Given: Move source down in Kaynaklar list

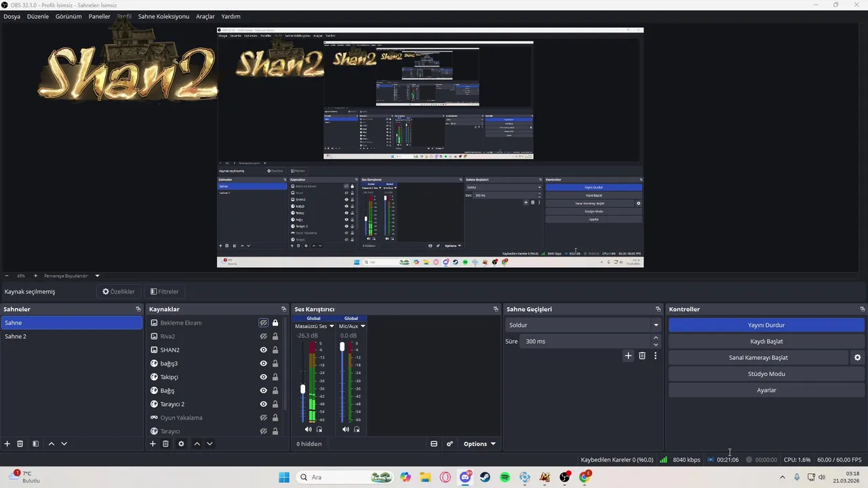Looking at the screenshot, I should point(210,444).
